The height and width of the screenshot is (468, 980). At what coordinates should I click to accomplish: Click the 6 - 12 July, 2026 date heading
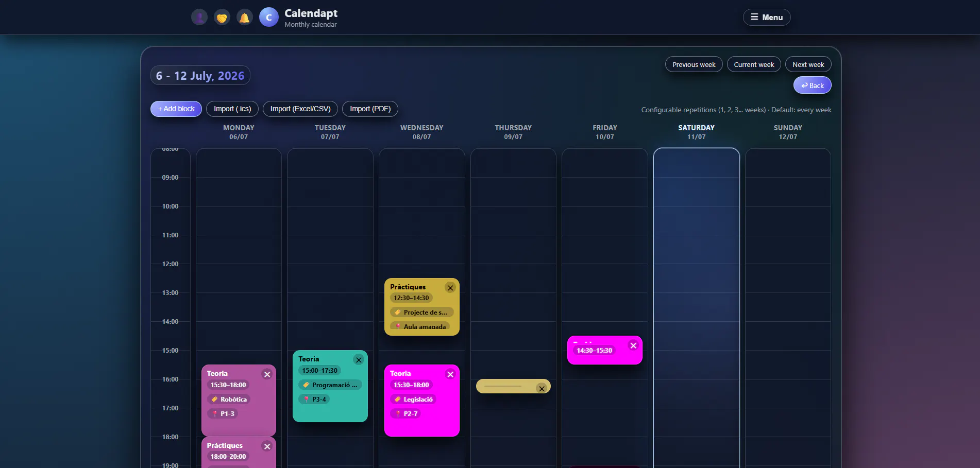200,76
